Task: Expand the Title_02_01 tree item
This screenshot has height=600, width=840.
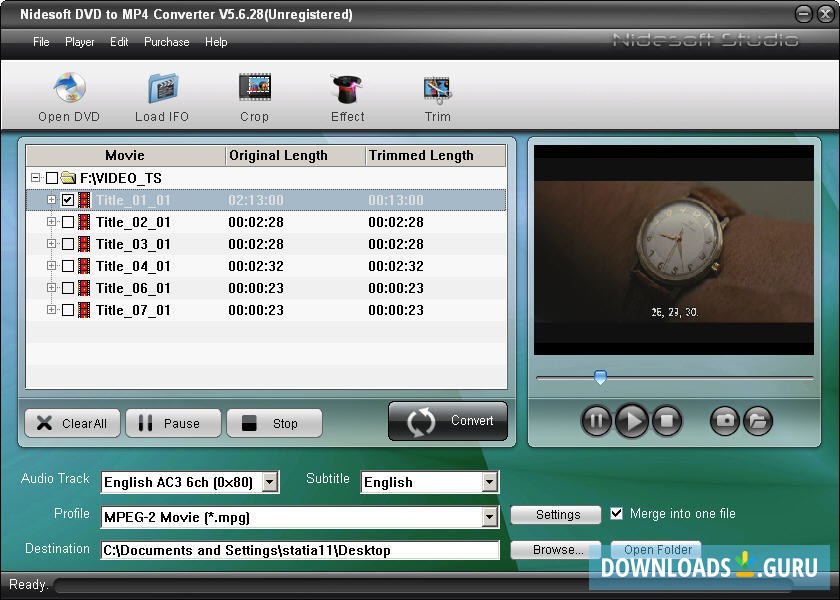Action: [51, 221]
